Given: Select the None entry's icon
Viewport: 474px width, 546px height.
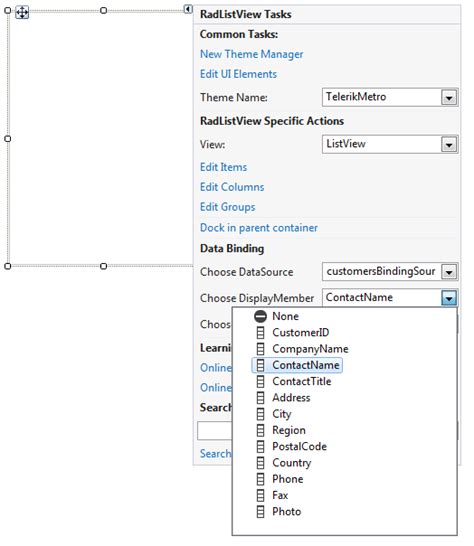Looking at the screenshot, I should [260, 316].
